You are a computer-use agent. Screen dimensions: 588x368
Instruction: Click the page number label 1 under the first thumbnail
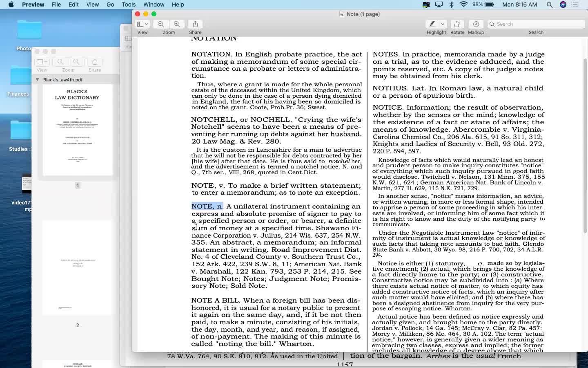coord(78,186)
